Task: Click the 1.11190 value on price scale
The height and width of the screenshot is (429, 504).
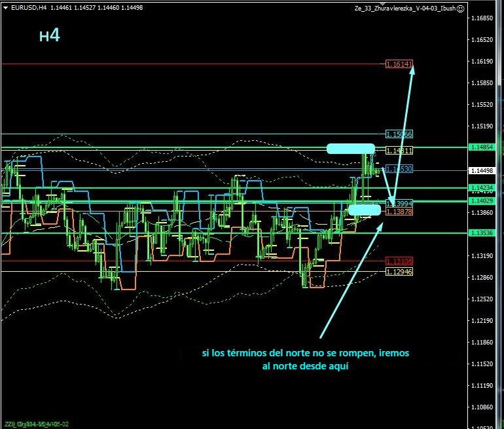Action: point(482,386)
